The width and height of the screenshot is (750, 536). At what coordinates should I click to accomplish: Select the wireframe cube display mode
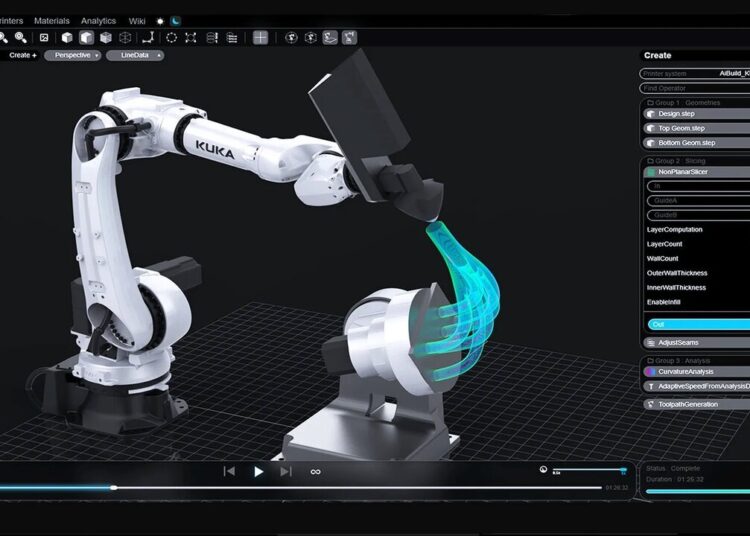coord(125,37)
